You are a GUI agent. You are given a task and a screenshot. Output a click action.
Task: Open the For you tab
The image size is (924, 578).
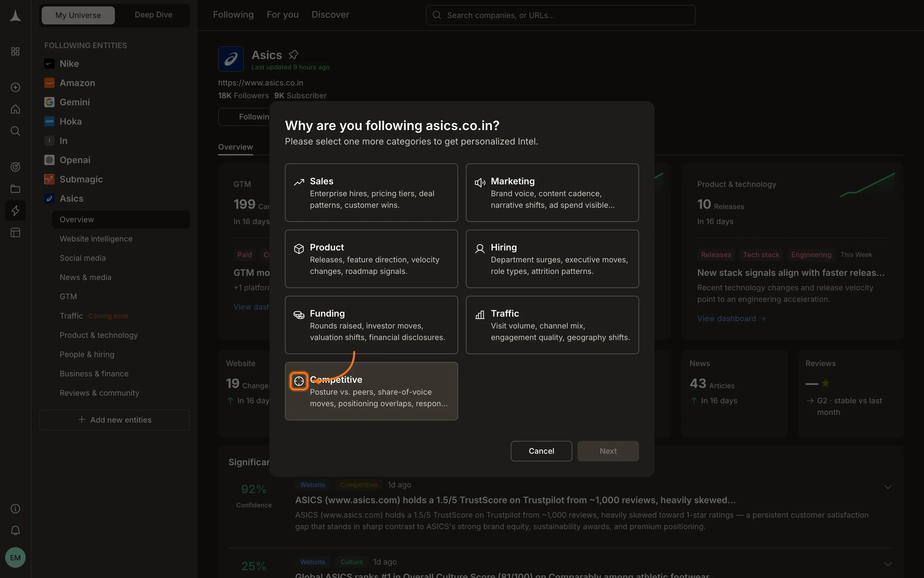coord(283,14)
